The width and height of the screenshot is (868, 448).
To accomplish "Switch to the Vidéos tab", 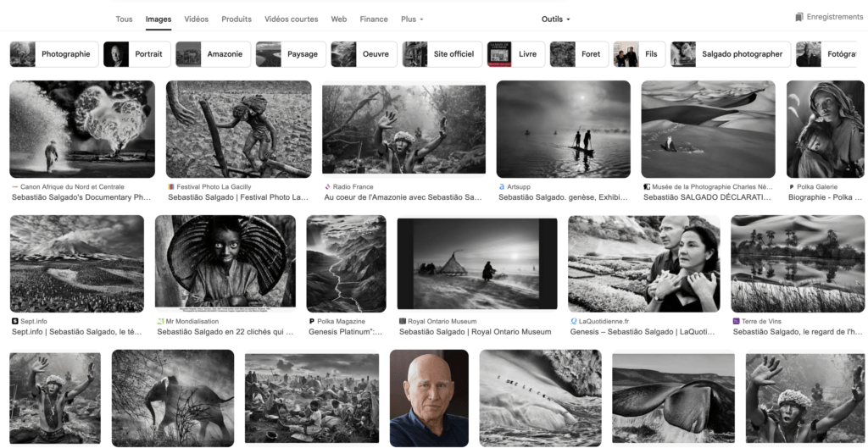I will tap(196, 19).
